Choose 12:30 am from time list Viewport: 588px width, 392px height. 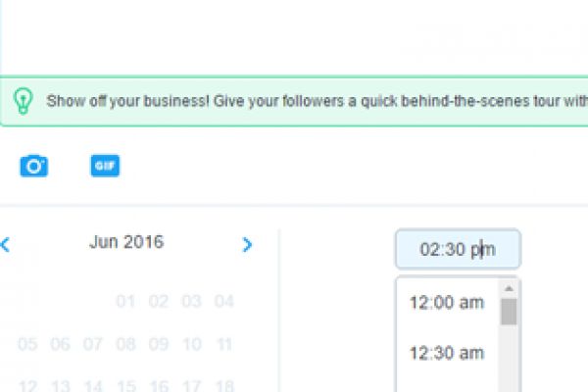[x=447, y=353]
